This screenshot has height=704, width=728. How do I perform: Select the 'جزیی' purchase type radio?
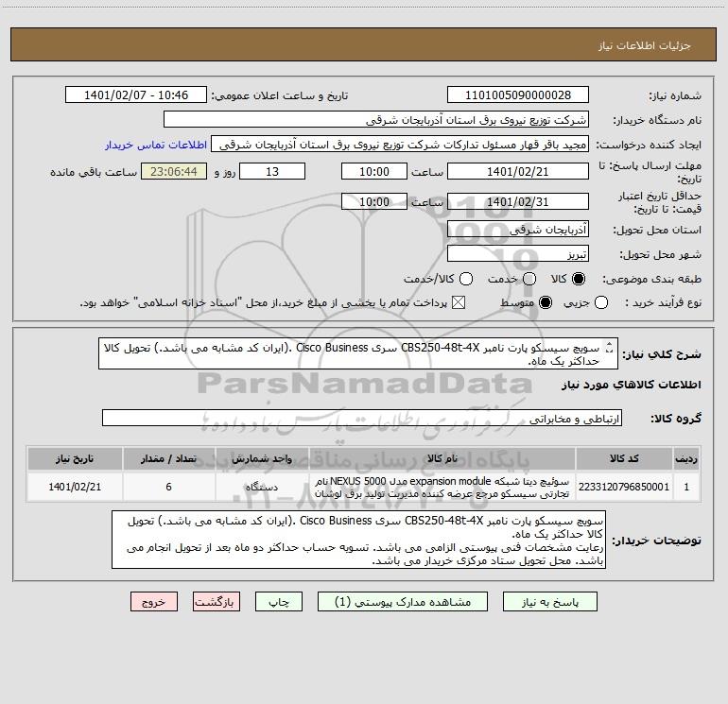pyautogui.click(x=600, y=302)
